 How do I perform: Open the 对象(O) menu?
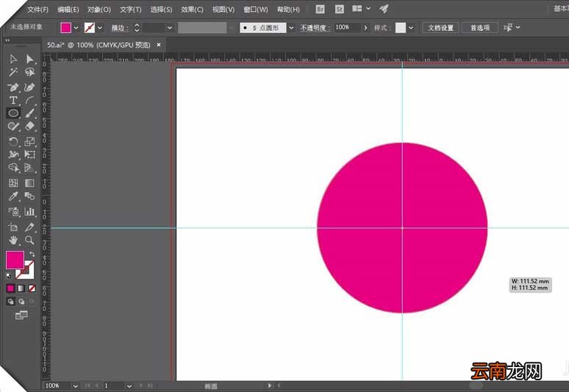(x=99, y=10)
